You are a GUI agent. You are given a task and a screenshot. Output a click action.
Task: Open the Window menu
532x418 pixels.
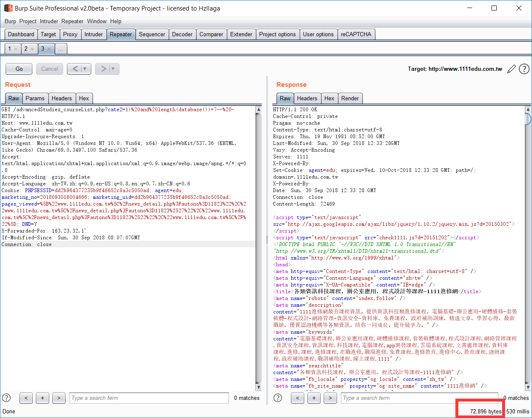coord(97,21)
